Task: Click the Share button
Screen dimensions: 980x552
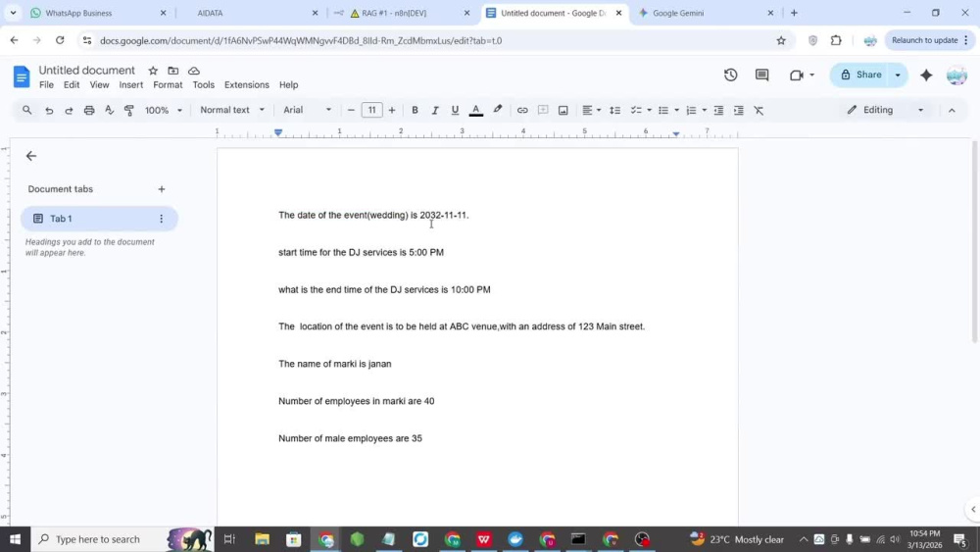Action: [x=861, y=75]
